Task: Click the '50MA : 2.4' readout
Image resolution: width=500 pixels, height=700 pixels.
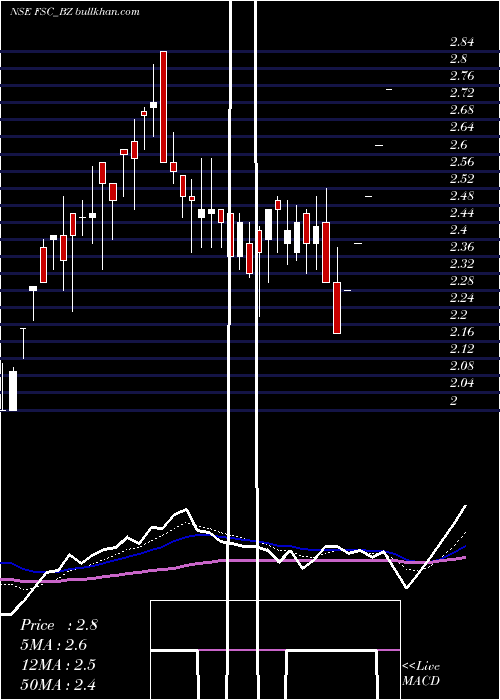Action: 58,684
